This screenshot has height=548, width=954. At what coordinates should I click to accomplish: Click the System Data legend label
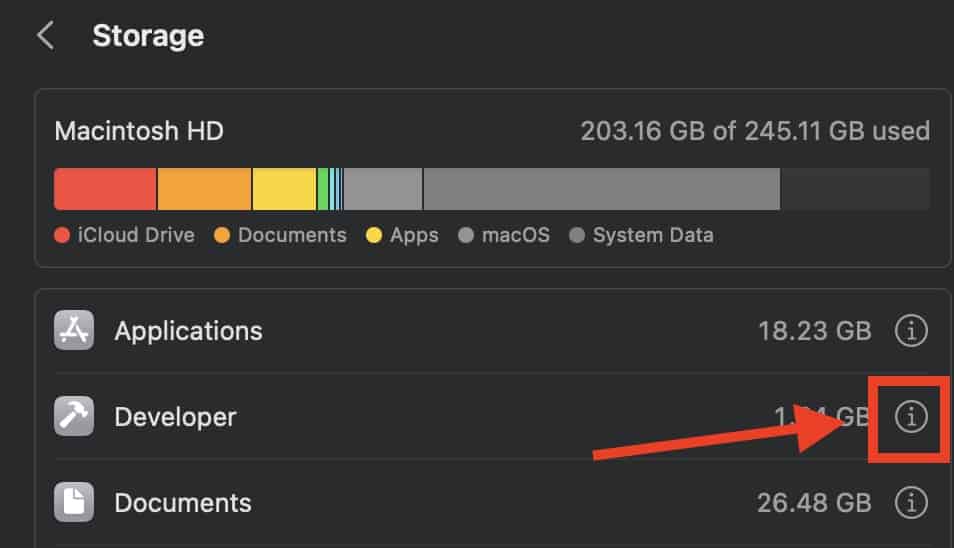(x=652, y=236)
